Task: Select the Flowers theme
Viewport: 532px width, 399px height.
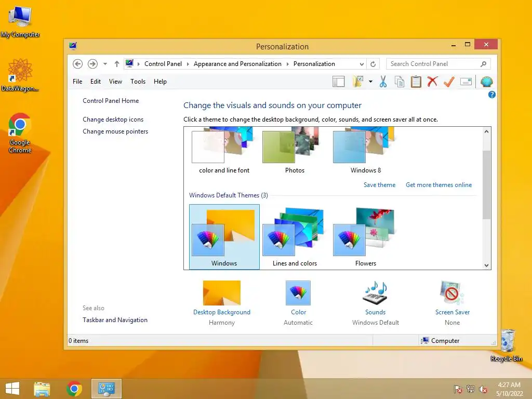Action: [365, 237]
